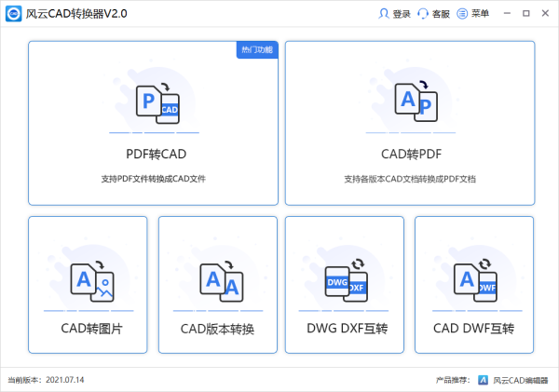This screenshot has width=559, height=392.
Task: Open the 菜单 list icon
Action: click(462, 14)
